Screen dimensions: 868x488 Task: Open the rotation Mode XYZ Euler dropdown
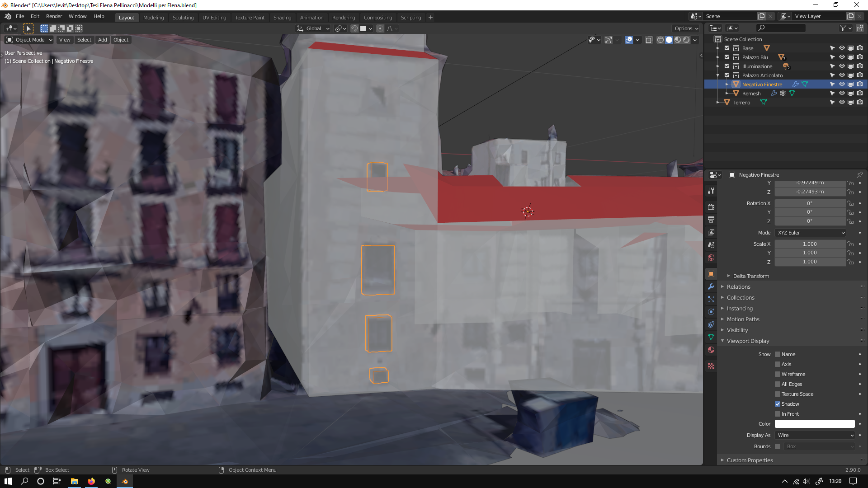pyautogui.click(x=810, y=233)
